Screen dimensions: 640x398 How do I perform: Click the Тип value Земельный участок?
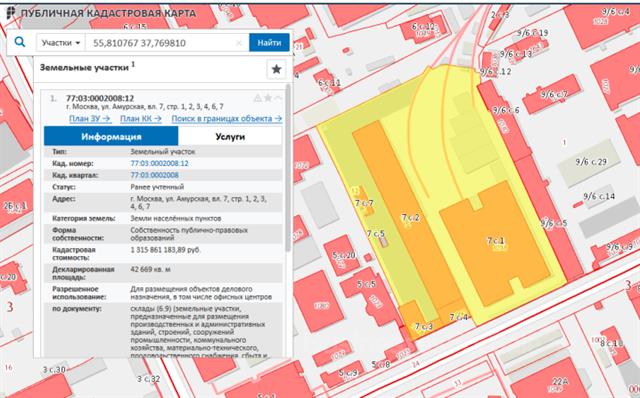(x=162, y=151)
